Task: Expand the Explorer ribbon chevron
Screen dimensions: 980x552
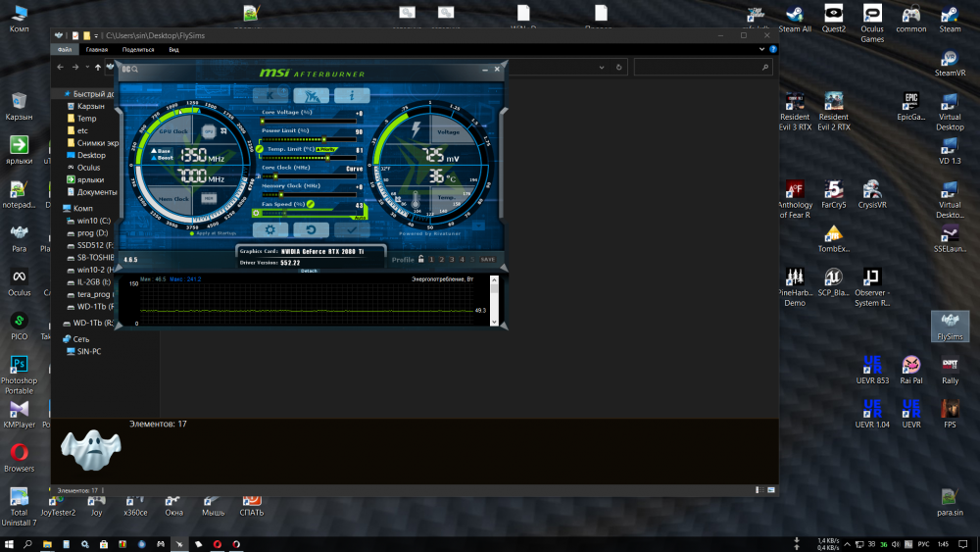Action: [761, 49]
